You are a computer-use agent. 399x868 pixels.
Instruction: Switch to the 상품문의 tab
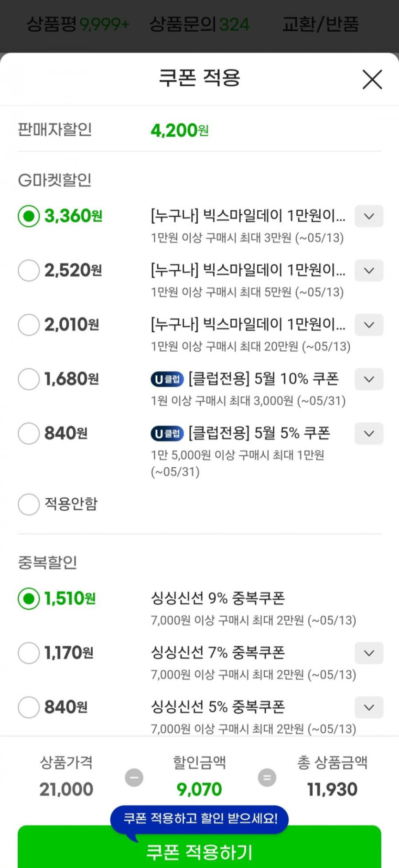click(x=199, y=24)
